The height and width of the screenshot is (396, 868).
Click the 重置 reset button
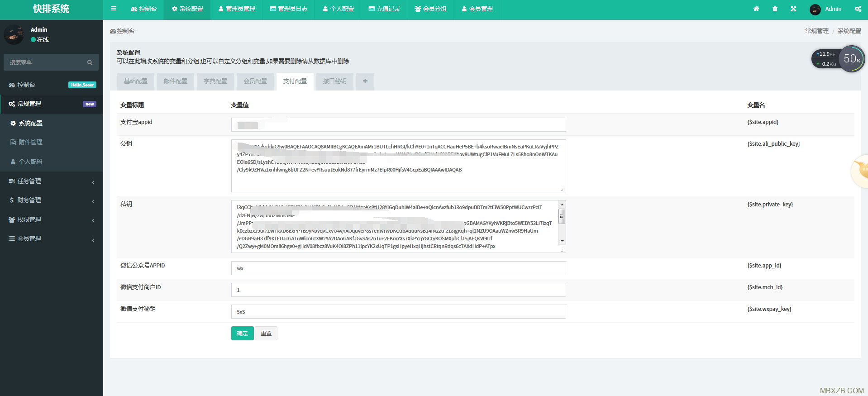pyautogui.click(x=266, y=334)
